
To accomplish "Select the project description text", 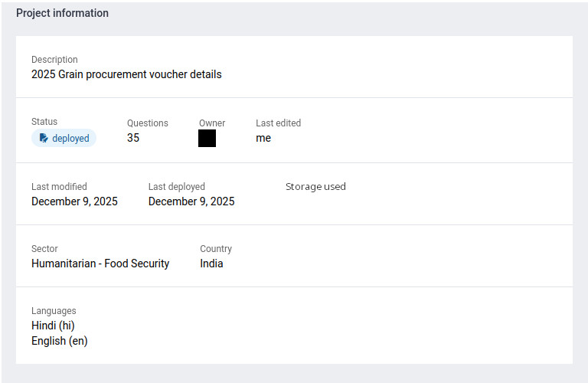I will click(x=126, y=74).
